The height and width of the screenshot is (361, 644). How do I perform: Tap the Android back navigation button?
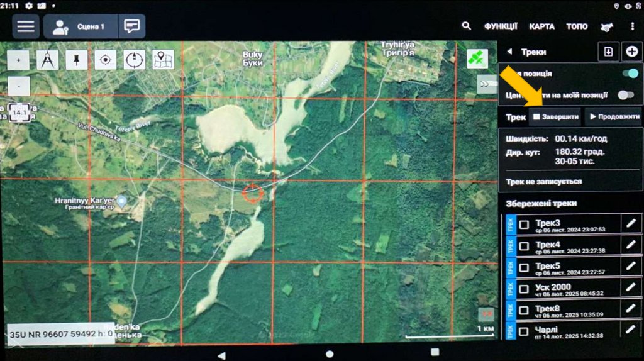(222, 355)
